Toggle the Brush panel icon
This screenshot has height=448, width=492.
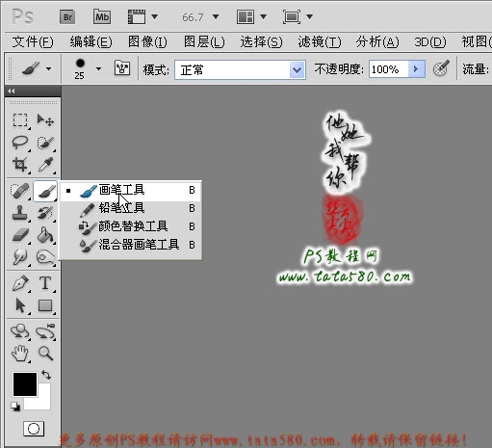(122, 68)
